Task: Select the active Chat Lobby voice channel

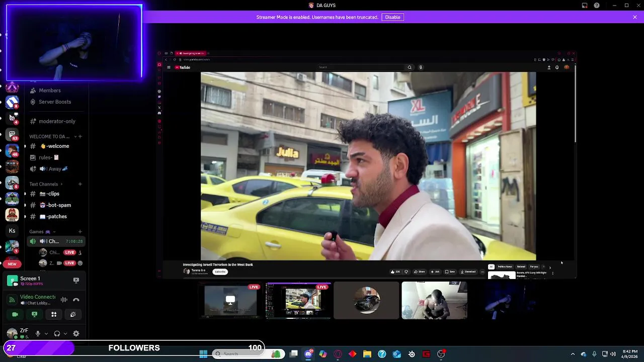Action: click(x=55, y=241)
